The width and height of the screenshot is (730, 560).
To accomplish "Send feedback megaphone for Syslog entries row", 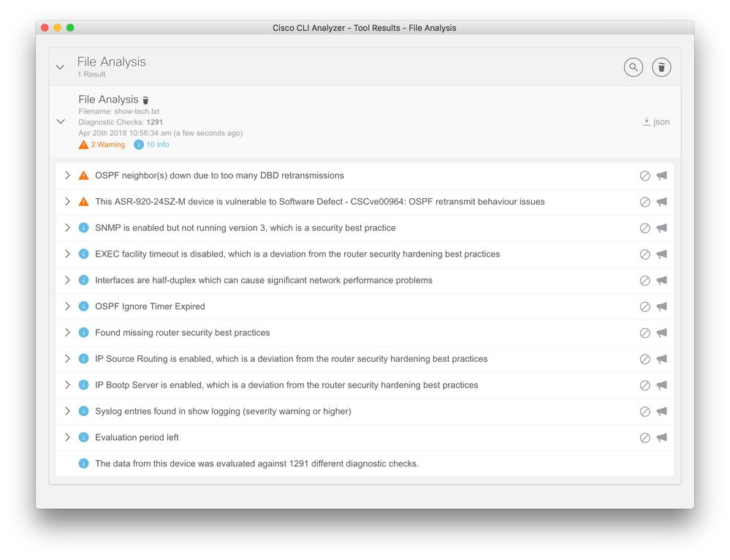I will pyautogui.click(x=661, y=412).
